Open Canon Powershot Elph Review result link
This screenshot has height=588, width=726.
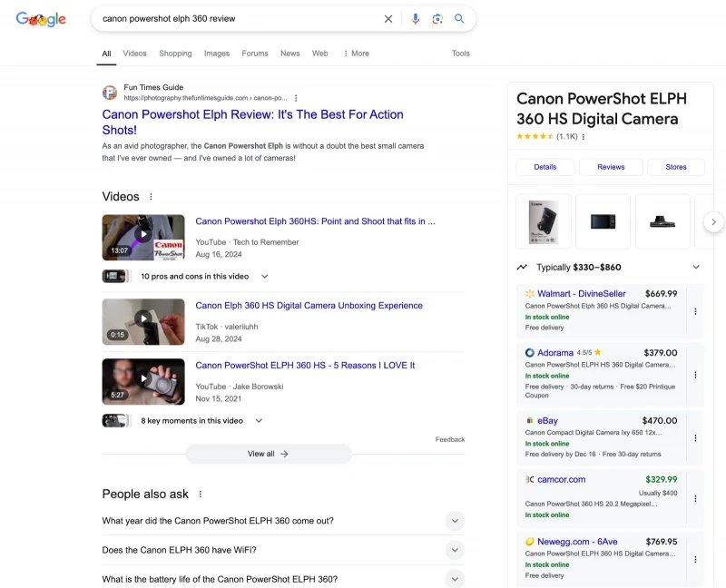[253, 122]
